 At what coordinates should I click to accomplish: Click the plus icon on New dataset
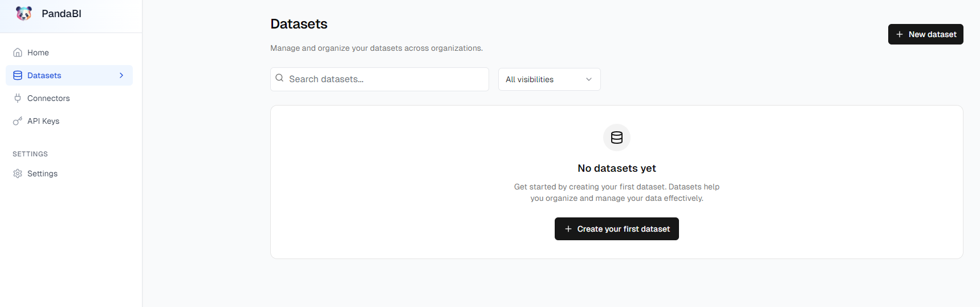click(x=900, y=34)
